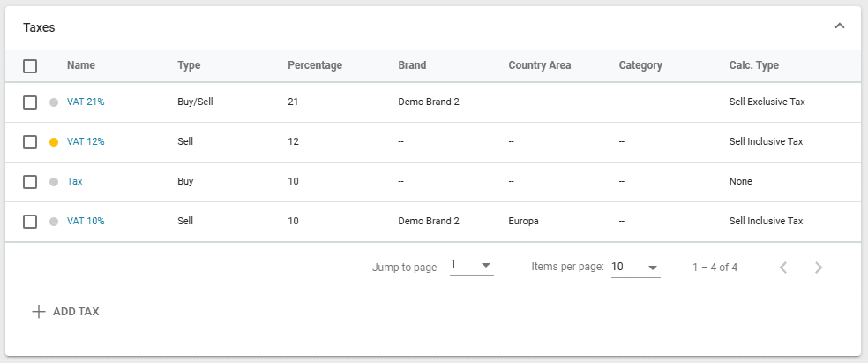Go to the previous page arrow
The width and height of the screenshot is (868, 363).
(782, 268)
